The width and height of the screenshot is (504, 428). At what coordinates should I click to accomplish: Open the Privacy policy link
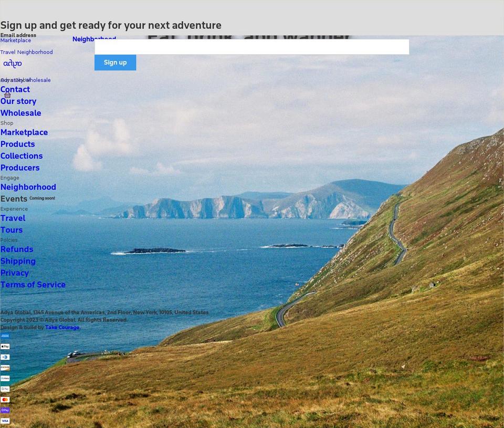point(15,273)
